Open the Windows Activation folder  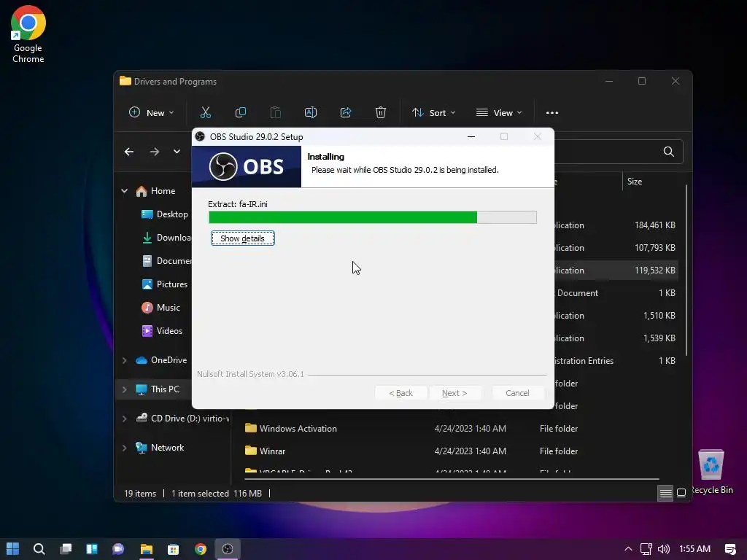298,429
